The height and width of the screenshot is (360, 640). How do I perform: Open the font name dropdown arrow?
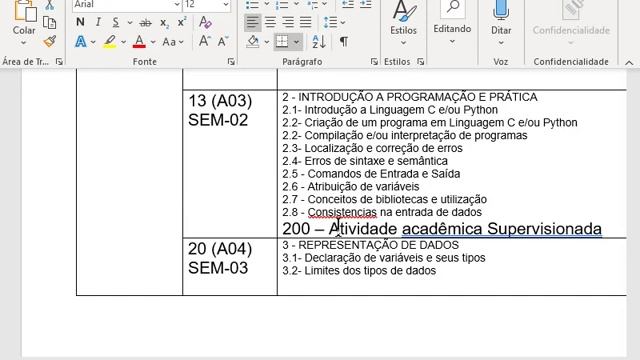click(x=177, y=4)
